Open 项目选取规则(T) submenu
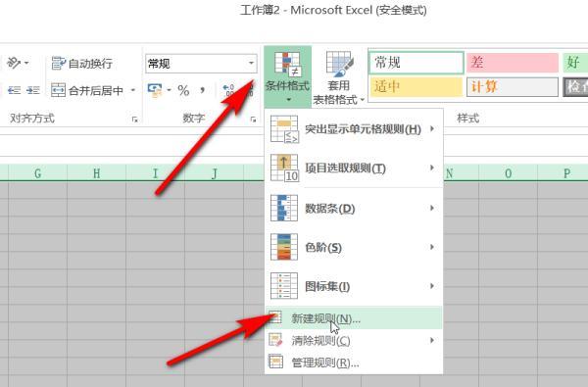Image resolution: width=588 pixels, height=387 pixels. tap(354, 168)
